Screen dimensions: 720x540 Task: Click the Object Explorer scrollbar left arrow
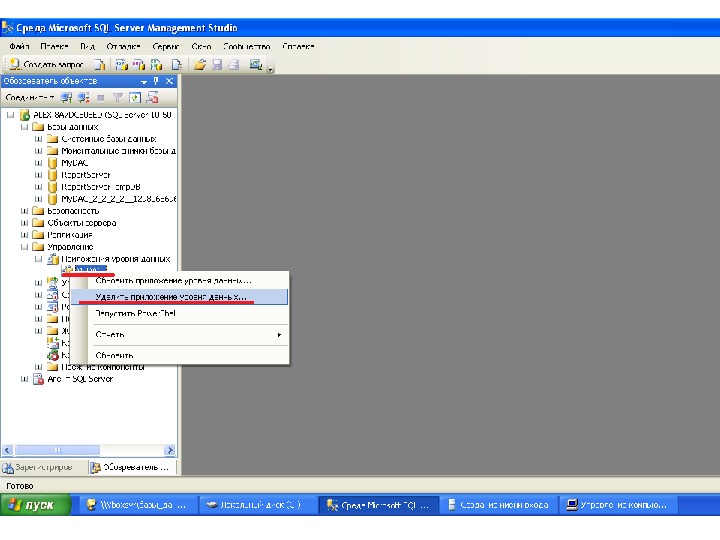7,450
